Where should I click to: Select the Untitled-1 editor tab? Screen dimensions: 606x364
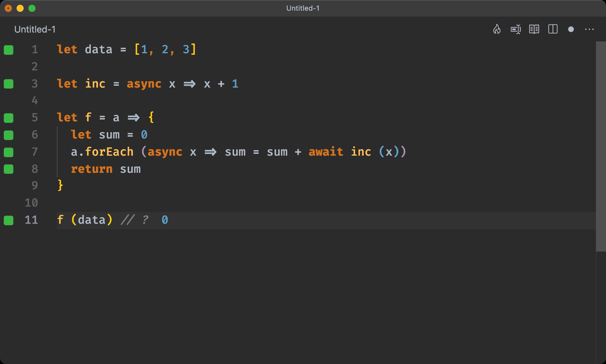[x=35, y=29]
